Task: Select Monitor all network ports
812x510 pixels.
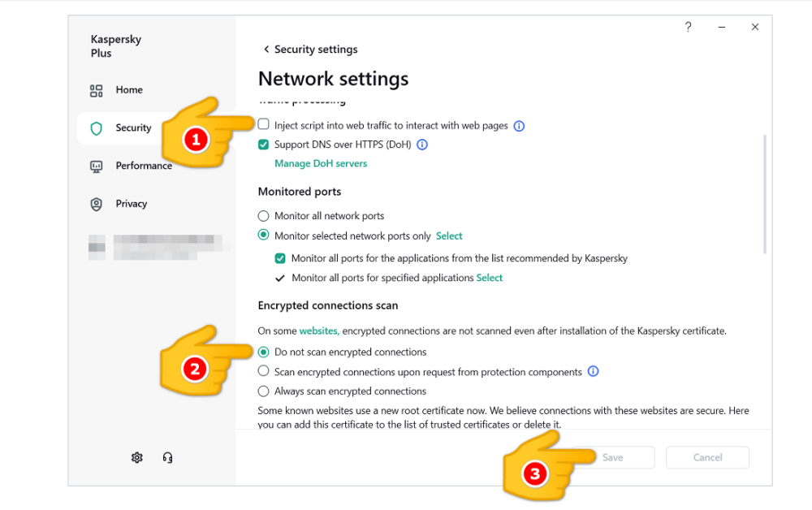Action: (263, 216)
